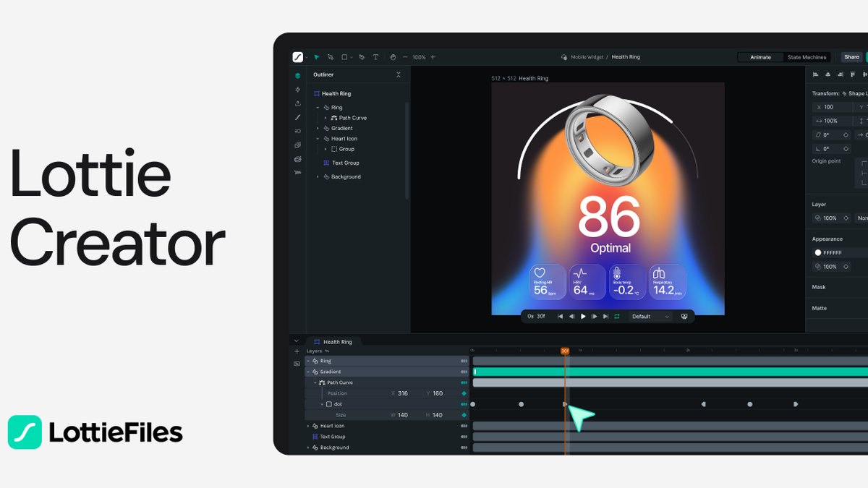
Task: Open the Default playback dropdown
Action: click(x=651, y=316)
